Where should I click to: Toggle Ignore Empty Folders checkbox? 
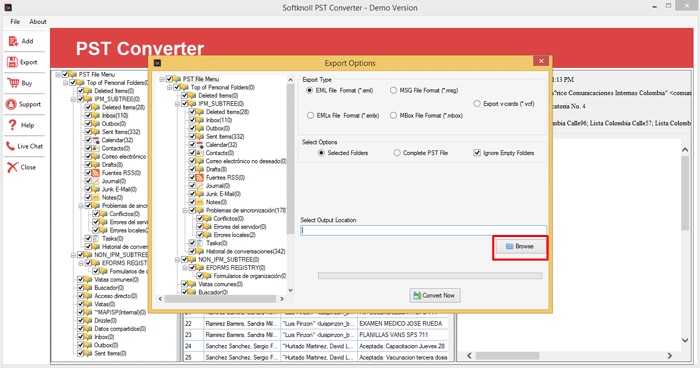coord(477,153)
